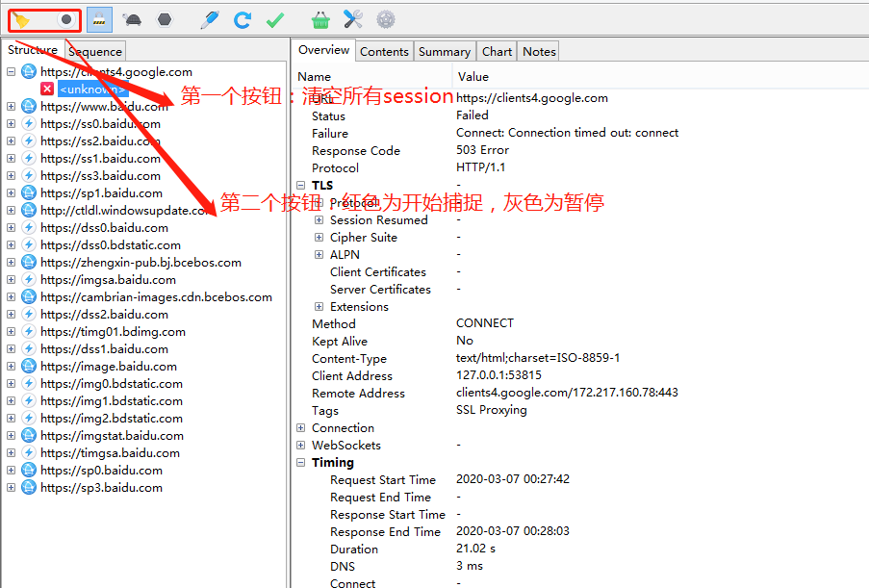
Task: Click the red X icon beside unknown
Action: 47,89
